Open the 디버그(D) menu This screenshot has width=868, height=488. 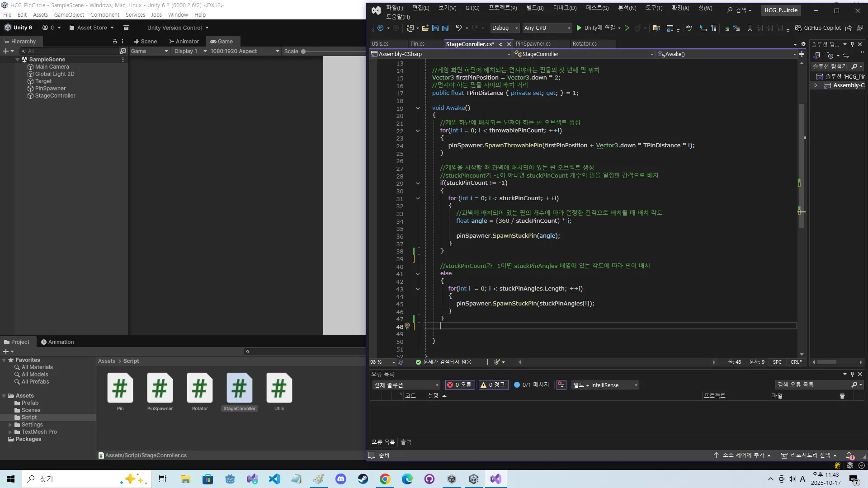tap(565, 8)
